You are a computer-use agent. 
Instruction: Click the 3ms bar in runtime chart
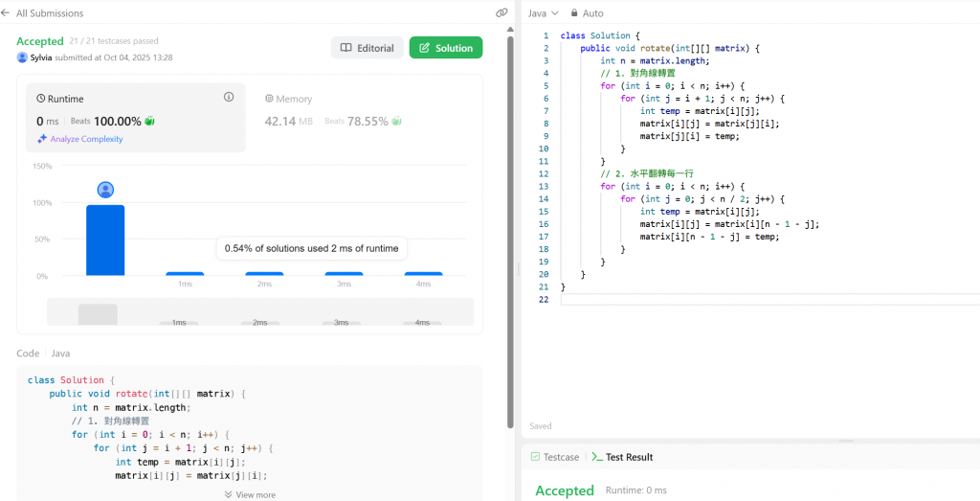344,274
